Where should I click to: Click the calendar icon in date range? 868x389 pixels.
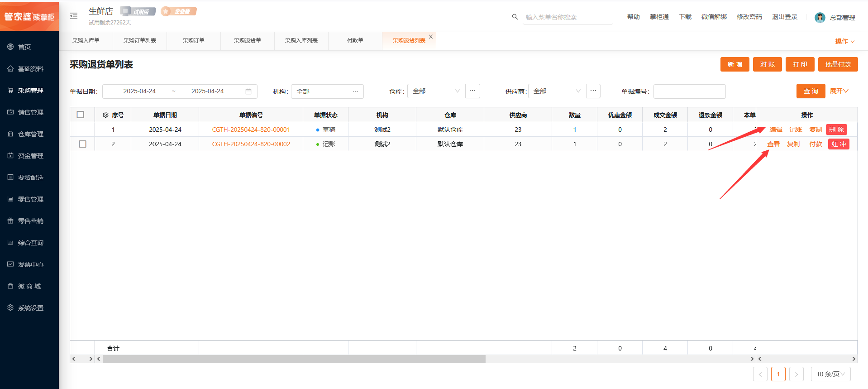248,91
